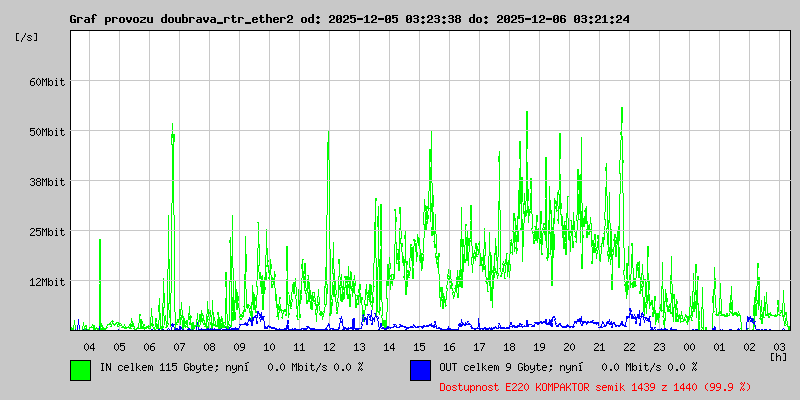This screenshot has height=400, width=800.
Task: Select the 04 hour mark on time axis
Action: pos(89,346)
